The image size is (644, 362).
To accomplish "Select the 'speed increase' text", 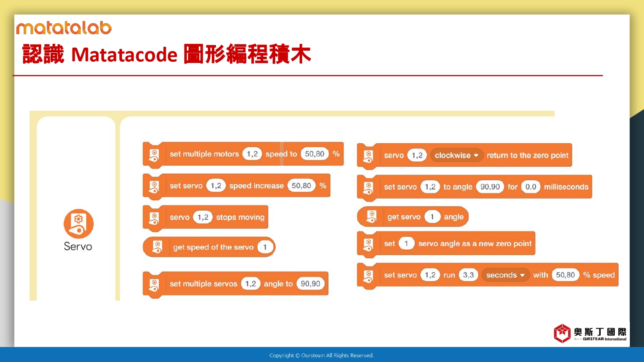I will (x=256, y=186).
